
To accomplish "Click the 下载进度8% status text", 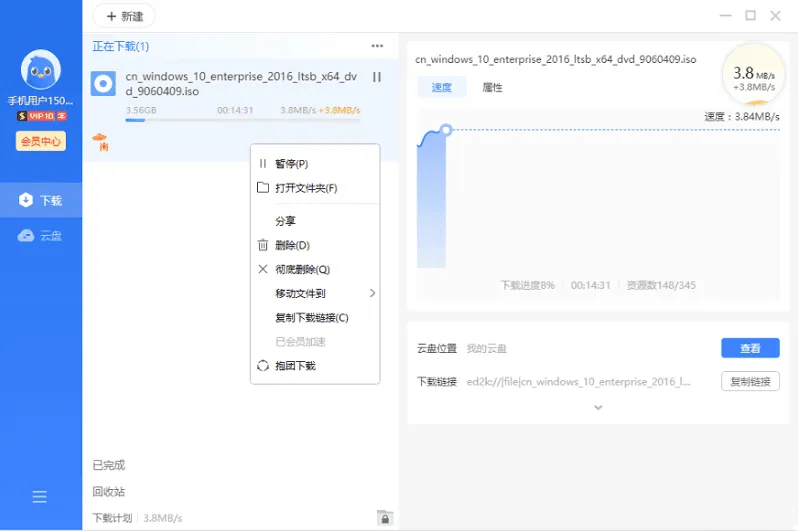I will [527, 285].
